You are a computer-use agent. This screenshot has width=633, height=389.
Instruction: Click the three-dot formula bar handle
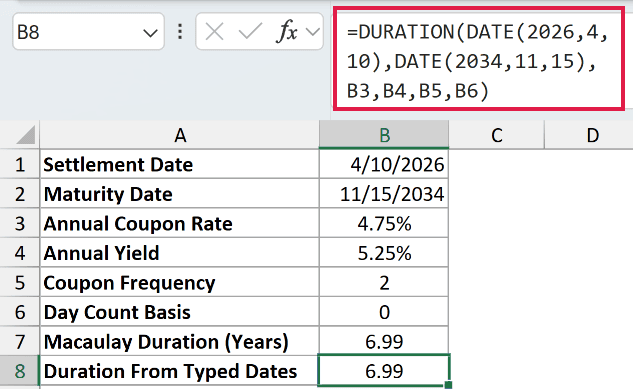[x=180, y=31]
